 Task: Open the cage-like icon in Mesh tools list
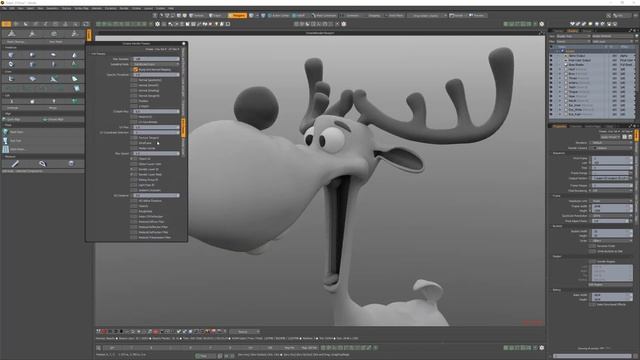(5, 149)
